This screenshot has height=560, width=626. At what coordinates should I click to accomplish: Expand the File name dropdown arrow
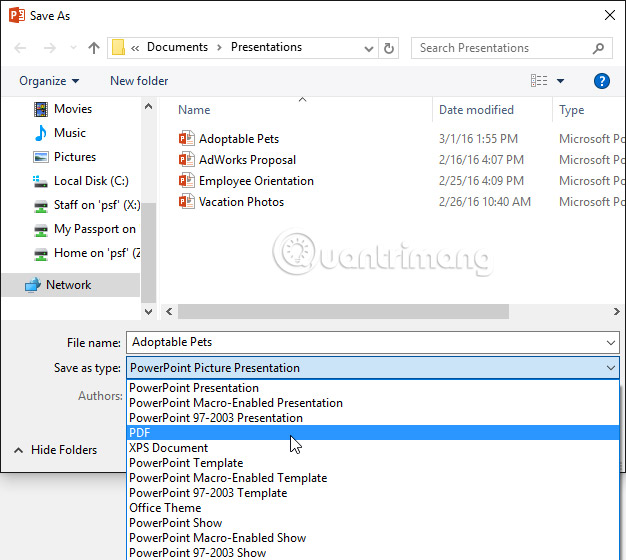pos(611,343)
